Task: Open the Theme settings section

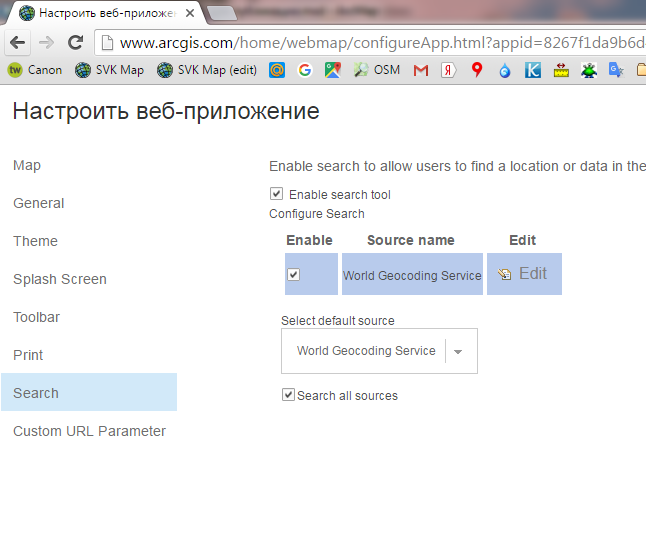Action: coord(35,241)
